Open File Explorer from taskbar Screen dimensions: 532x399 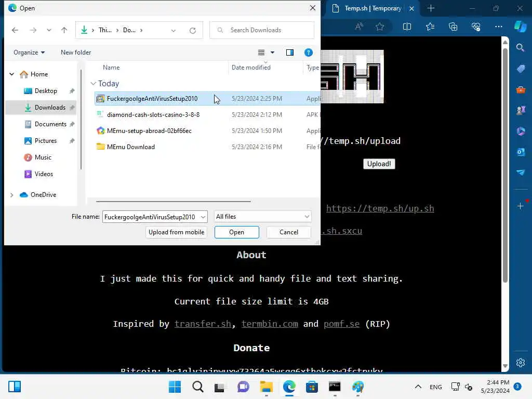pyautogui.click(x=267, y=387)
